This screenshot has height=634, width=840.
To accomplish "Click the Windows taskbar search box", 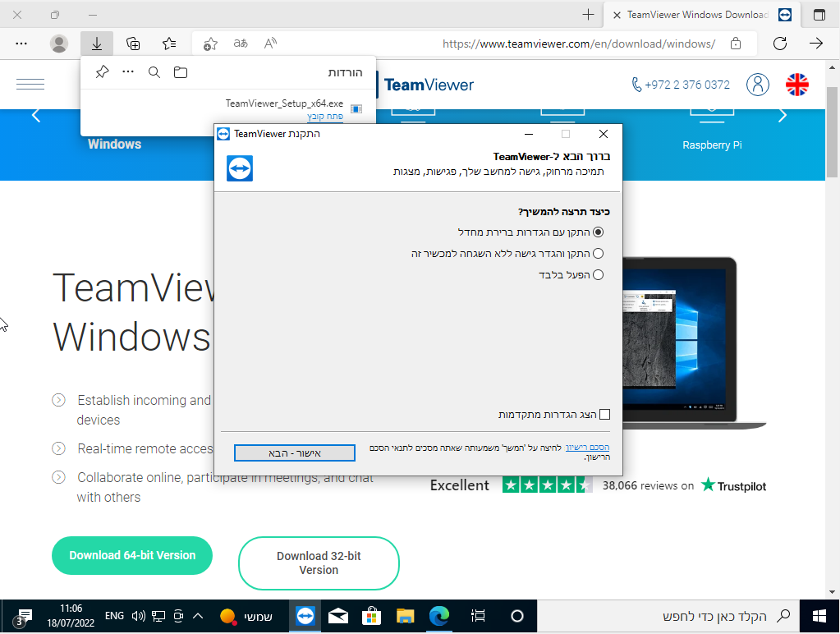I will click(x=668, y=616).
